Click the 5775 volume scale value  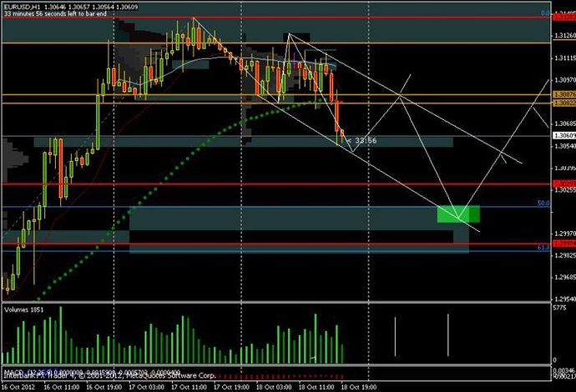[x=559, y=308]
